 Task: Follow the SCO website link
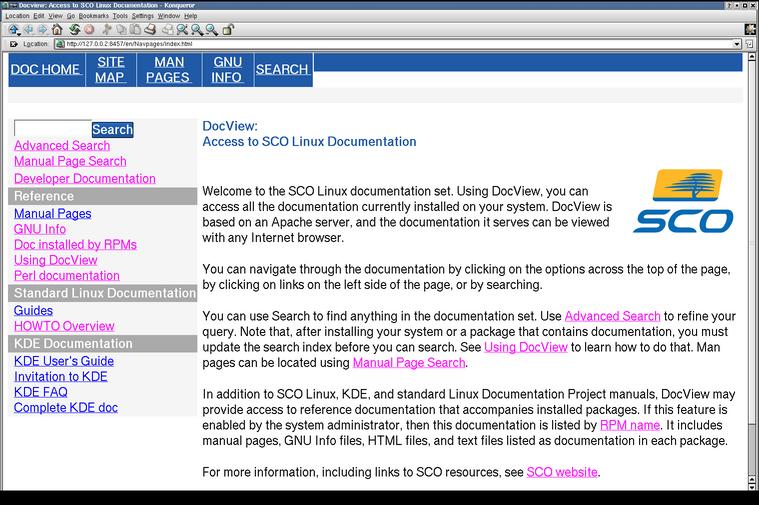562,472
